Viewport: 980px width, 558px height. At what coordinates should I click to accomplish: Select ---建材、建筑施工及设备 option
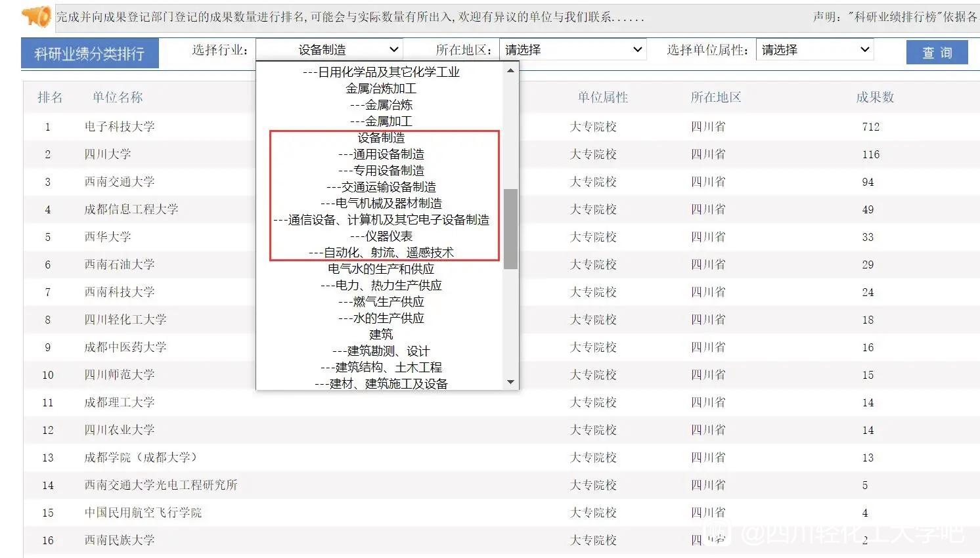pos(381,383)
